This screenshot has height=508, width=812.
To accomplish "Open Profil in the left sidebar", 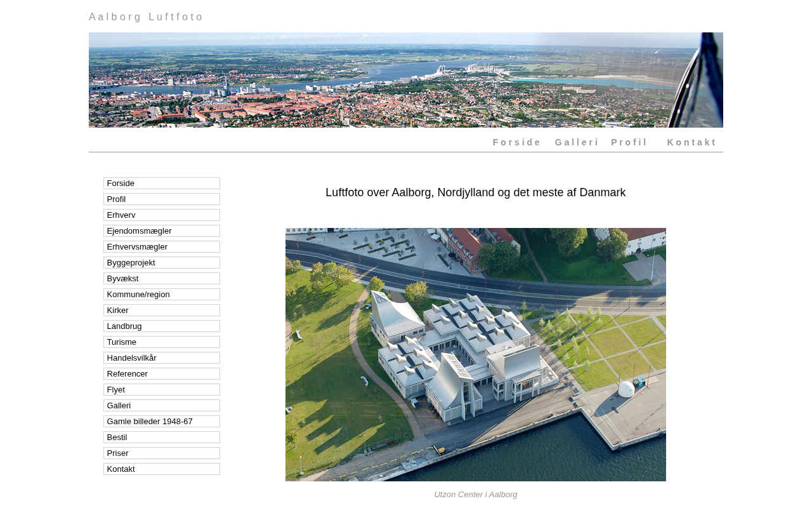I will (x=162, y=199).
